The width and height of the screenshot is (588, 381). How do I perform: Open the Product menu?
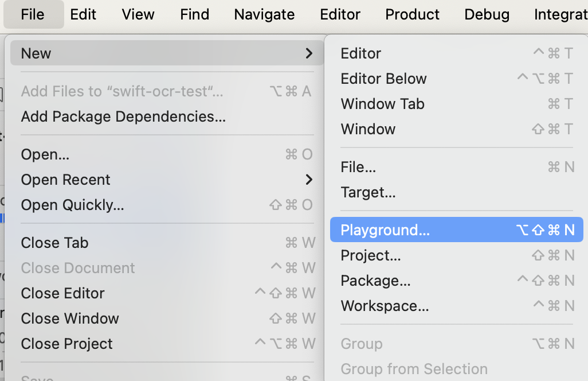(412, 14)
